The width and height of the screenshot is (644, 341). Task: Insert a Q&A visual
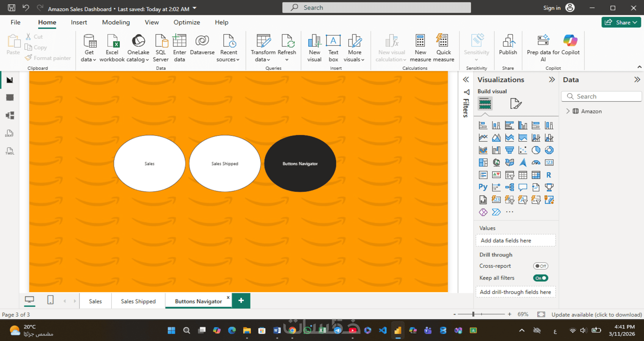pyautogui.click(x=523, y=187)
